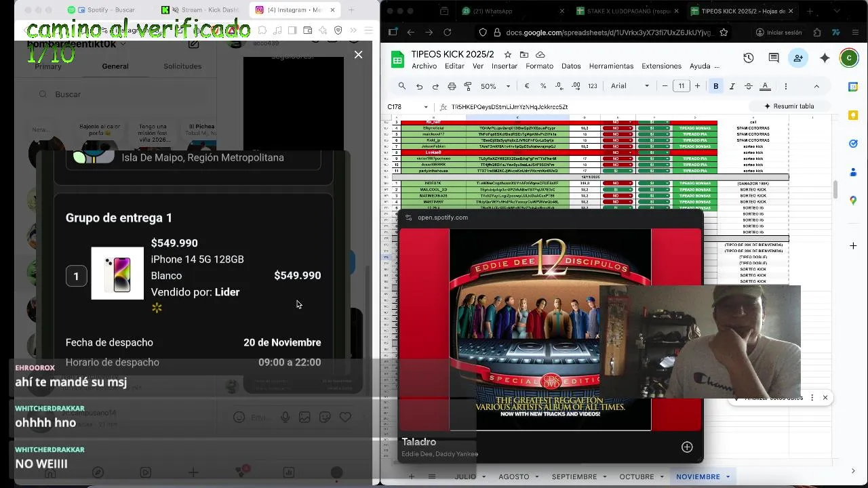Toggle strikethrough formatting in Sheets

coord(749,86)
